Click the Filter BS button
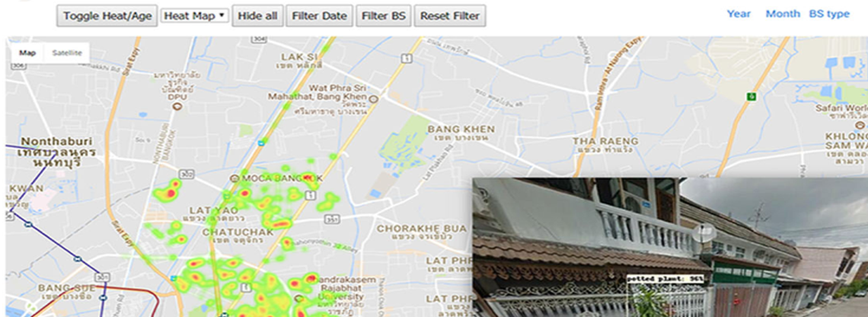The image size is (868, 317). [x=383, y=16]
